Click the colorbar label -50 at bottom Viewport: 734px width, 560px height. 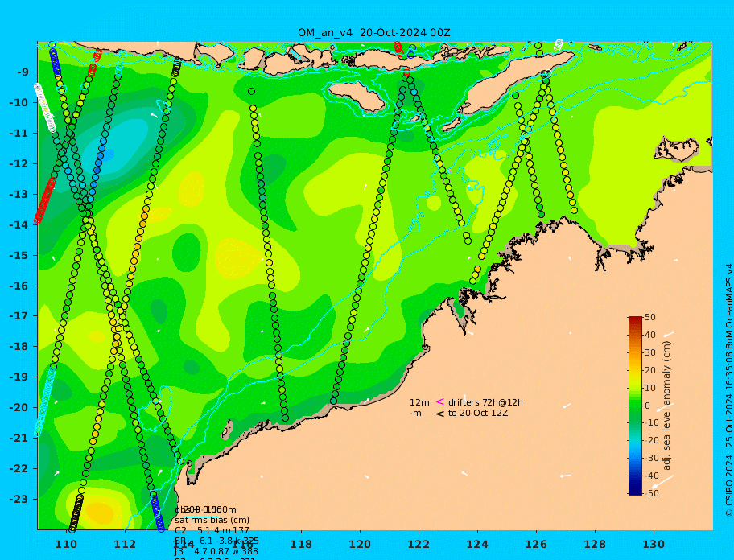[651, 493]
